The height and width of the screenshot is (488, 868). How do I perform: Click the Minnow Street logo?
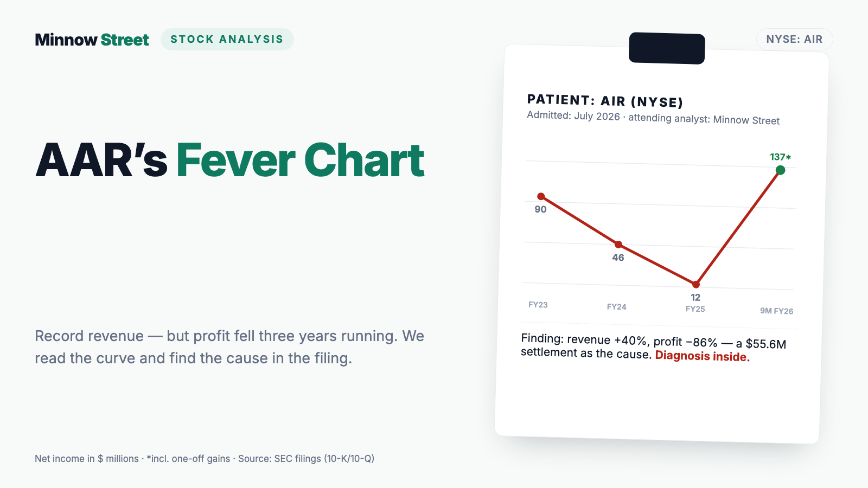92,40
